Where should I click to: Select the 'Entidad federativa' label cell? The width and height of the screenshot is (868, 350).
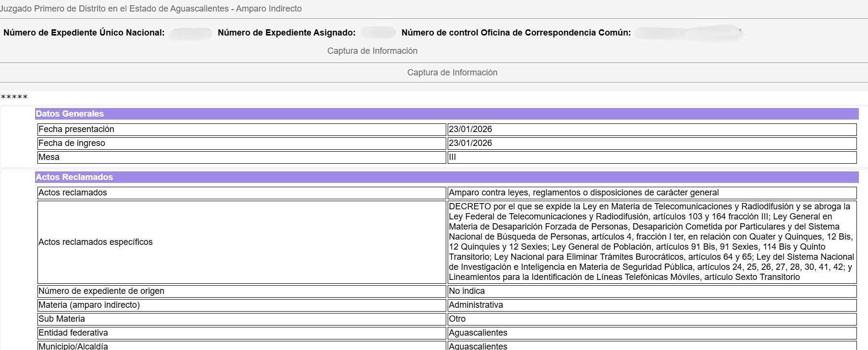(x=242, y=333)
